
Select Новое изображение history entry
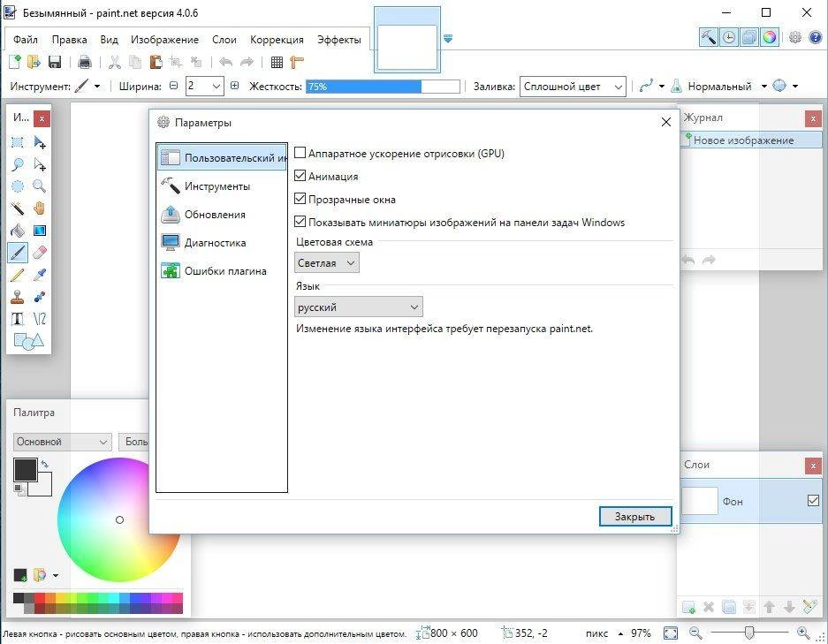[x=751, y=140]
